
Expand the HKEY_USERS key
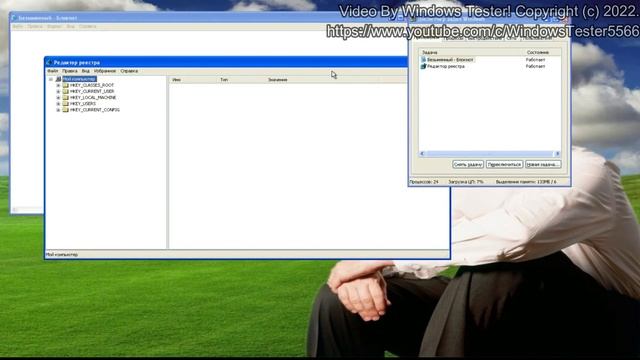click(58, 104)
